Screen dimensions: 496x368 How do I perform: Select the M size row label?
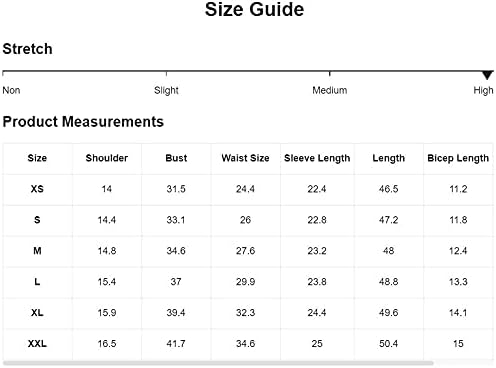tap(37, 251)
